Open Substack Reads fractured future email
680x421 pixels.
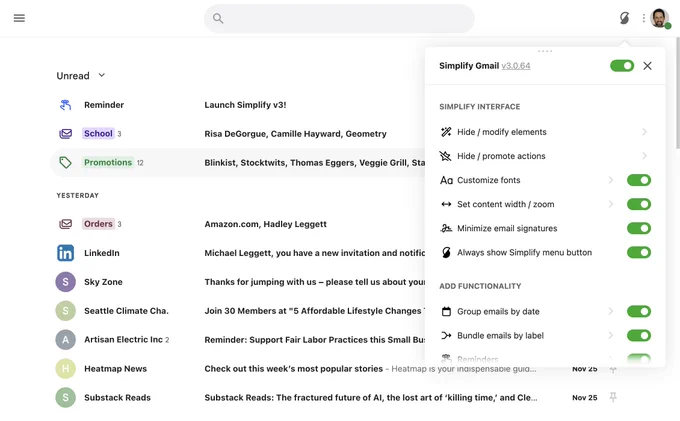(x=371, y=398)
